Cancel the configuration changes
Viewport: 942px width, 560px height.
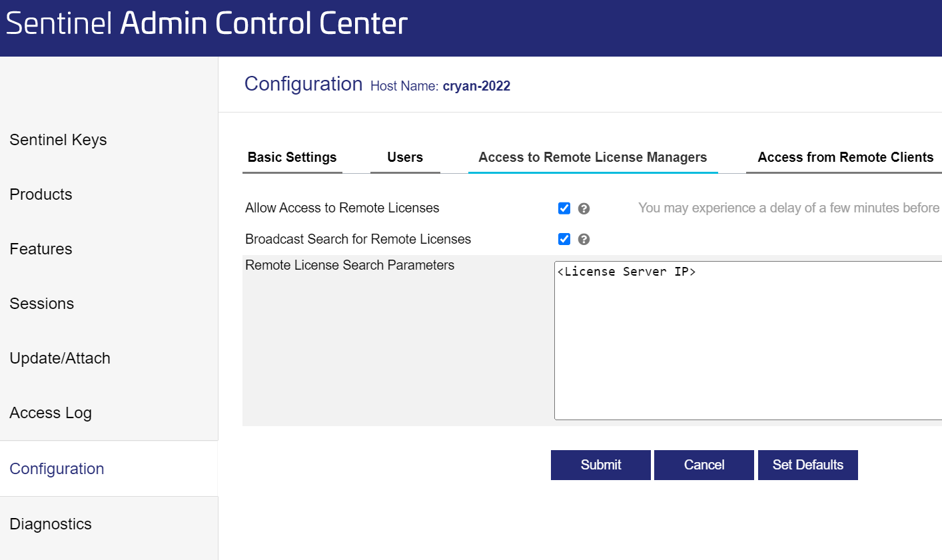[x=704, y=465]
